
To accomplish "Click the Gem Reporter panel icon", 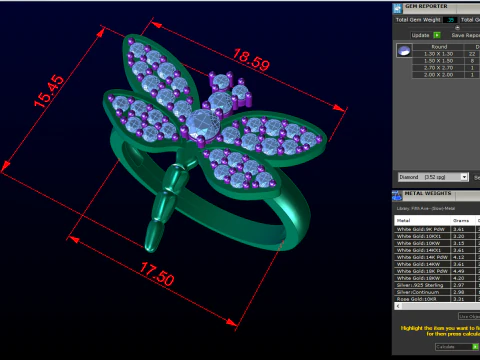I will click(x=397, y=8).
